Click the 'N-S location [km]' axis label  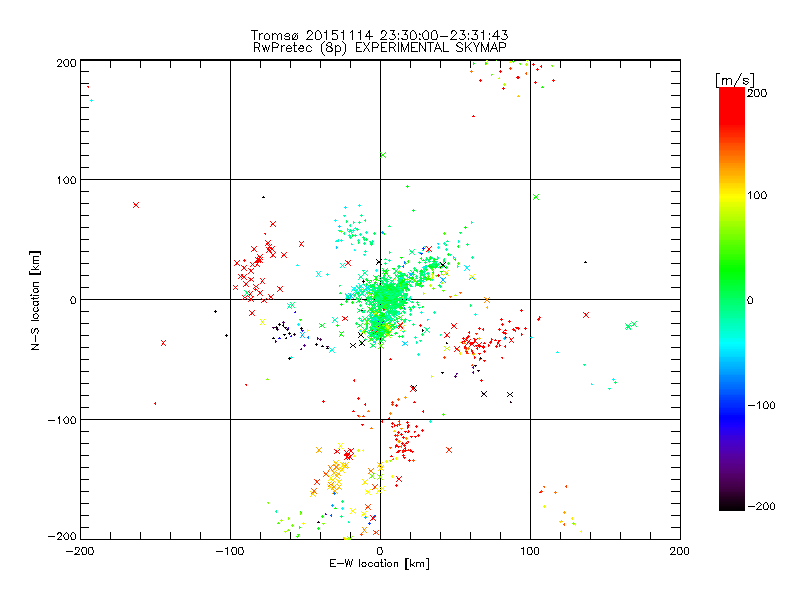coord(35,300)
